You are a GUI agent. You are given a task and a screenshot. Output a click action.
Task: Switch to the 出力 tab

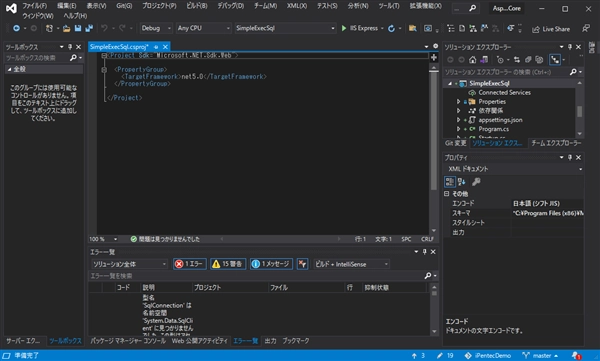(x=270, y=341)
